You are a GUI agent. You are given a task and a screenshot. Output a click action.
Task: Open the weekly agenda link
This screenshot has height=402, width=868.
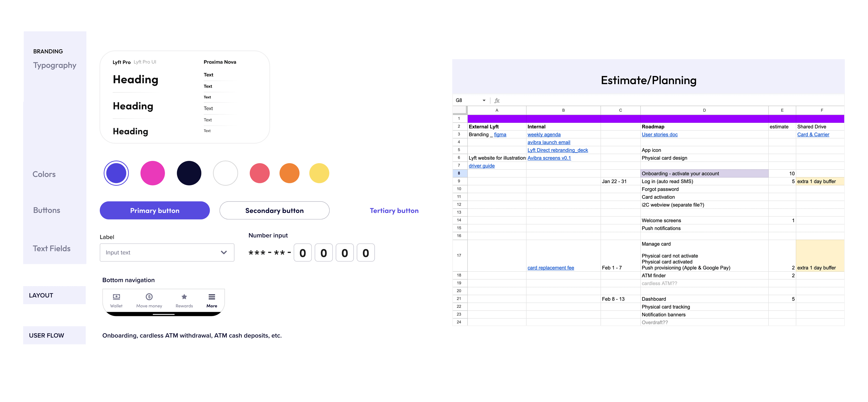(544, 135)
